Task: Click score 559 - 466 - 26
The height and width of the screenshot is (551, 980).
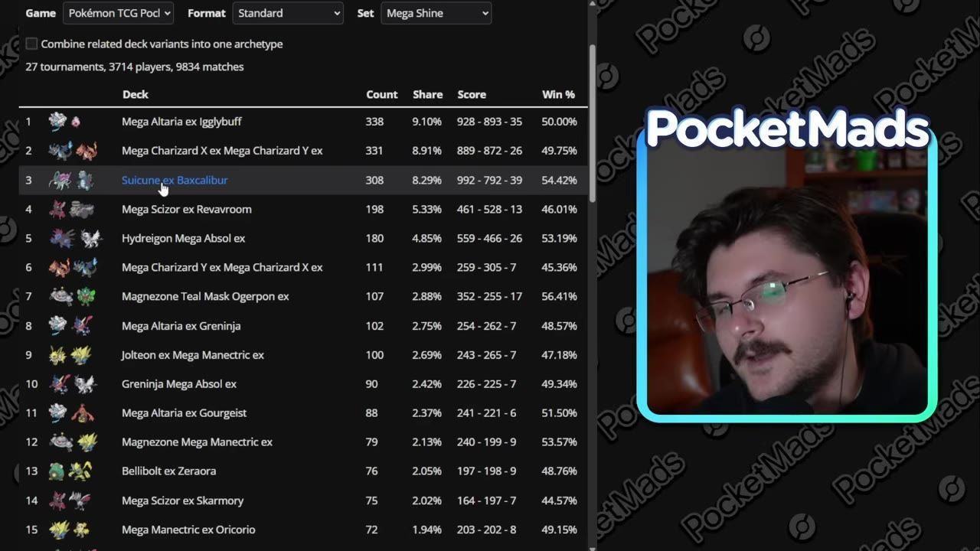Action: 490,238
